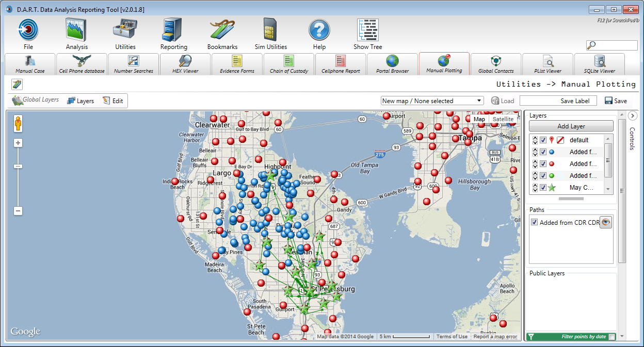
Task: Click the Load button
Action: pos(503,101)
